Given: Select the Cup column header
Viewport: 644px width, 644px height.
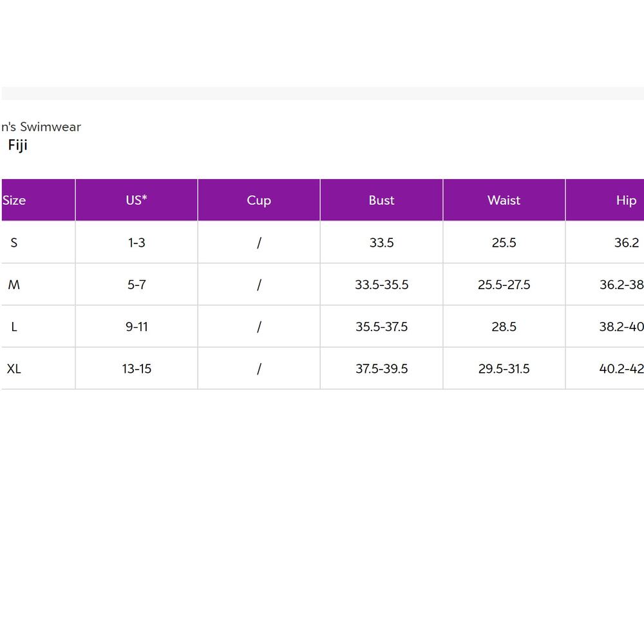Looking at the screenshot, I should click(x=259, y=200).
